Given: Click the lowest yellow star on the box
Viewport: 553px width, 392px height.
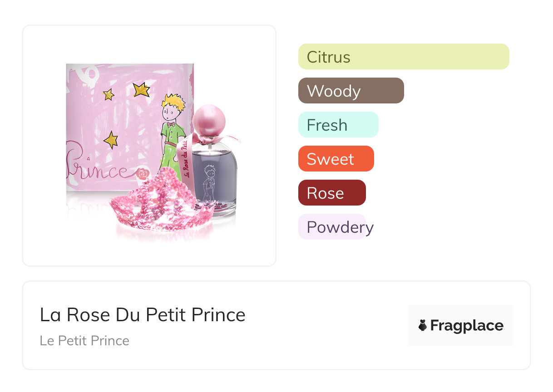Looking at the screenshot, I should tap(110, 140).
